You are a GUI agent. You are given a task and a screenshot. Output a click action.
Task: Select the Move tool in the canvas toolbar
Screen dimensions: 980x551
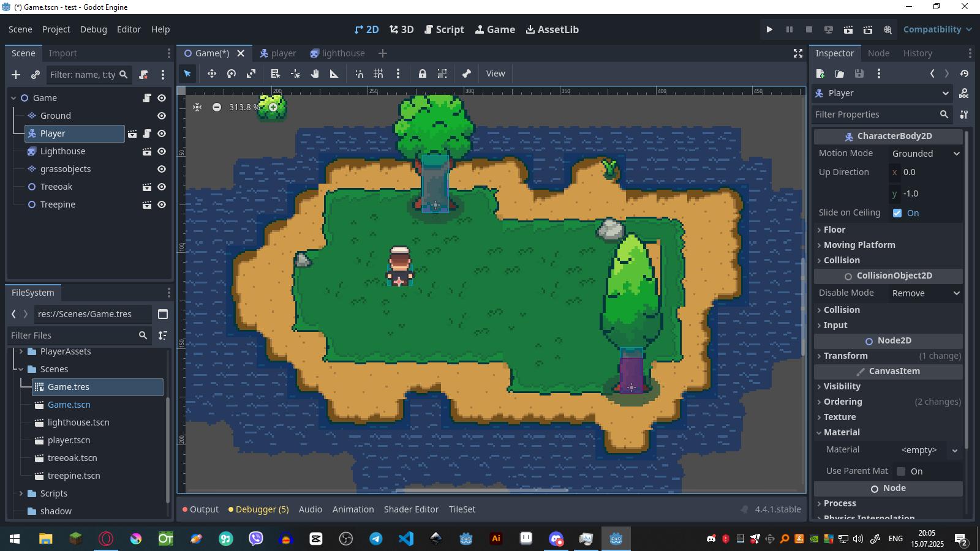pos(211,73)
